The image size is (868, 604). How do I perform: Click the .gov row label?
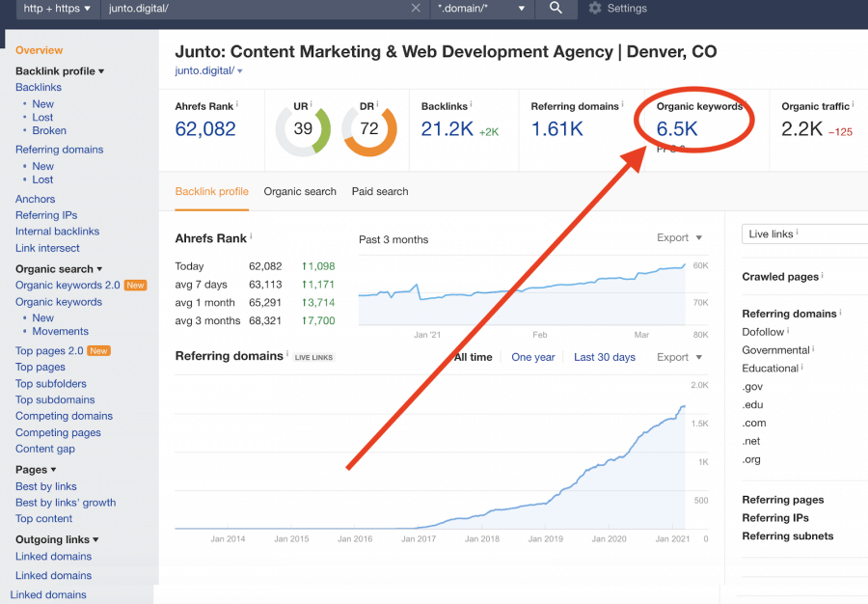[x=752, y=387]
